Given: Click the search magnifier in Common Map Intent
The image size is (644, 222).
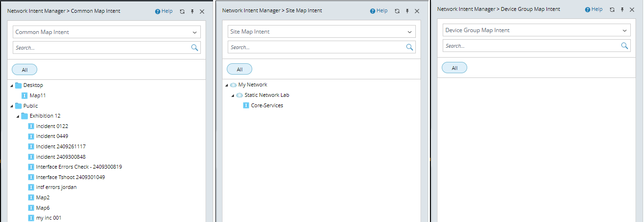Looking at the screenshot, I should point(195,48).
